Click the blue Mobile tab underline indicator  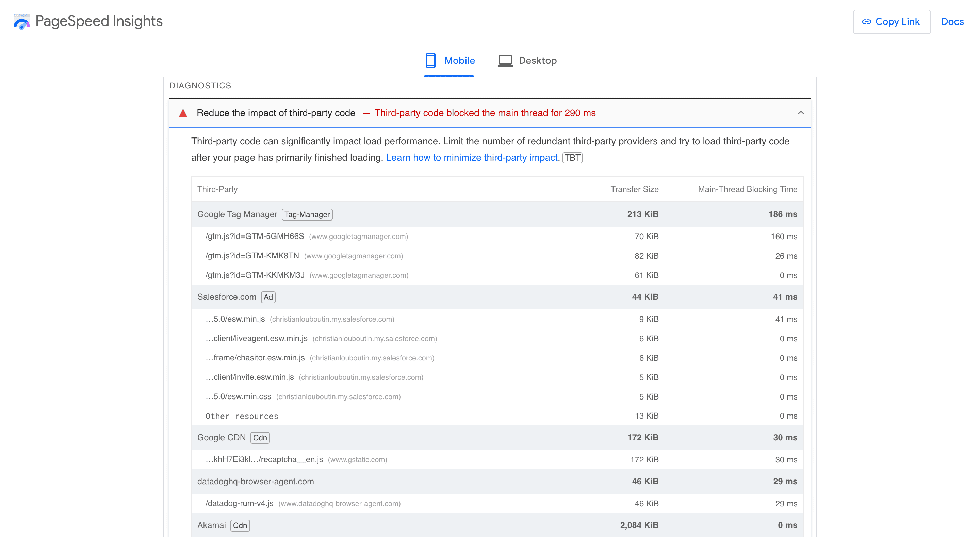(449, 77)
